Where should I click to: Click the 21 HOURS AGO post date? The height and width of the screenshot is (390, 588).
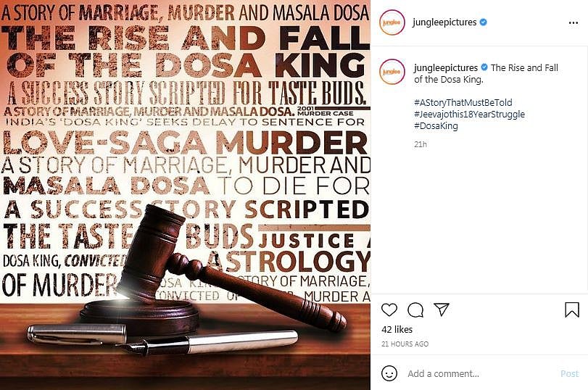pos(405,344)
